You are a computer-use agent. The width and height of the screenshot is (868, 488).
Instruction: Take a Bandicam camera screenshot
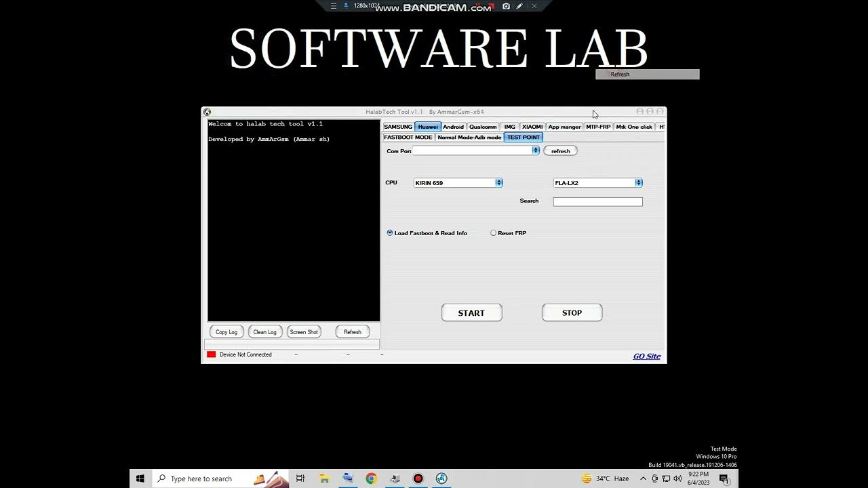[x=506, y=6]
